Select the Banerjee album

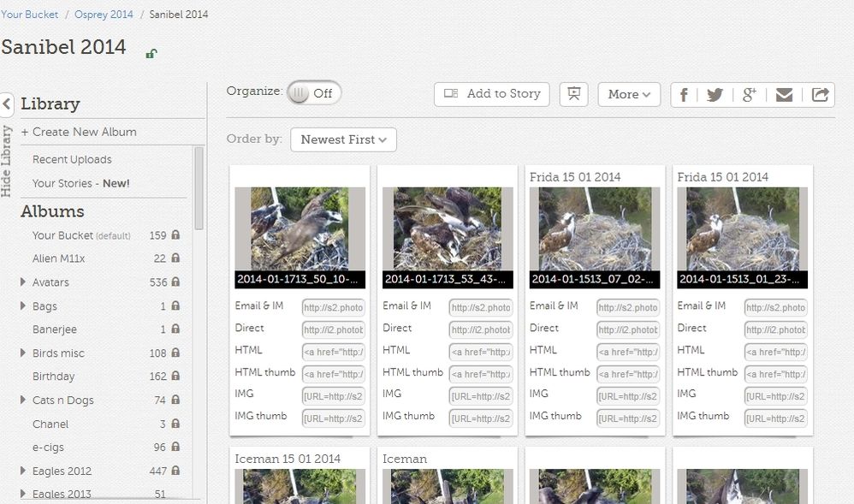click(55, 329)
